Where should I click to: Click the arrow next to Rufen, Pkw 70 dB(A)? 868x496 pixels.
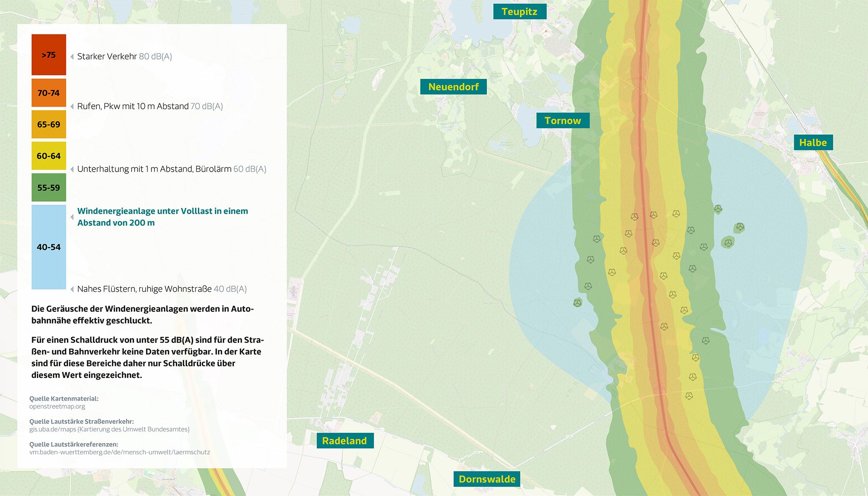tap(72, 107)
